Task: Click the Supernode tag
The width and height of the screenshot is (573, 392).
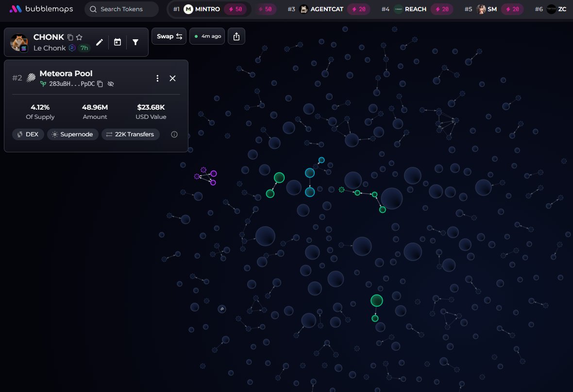Action: 73,134
